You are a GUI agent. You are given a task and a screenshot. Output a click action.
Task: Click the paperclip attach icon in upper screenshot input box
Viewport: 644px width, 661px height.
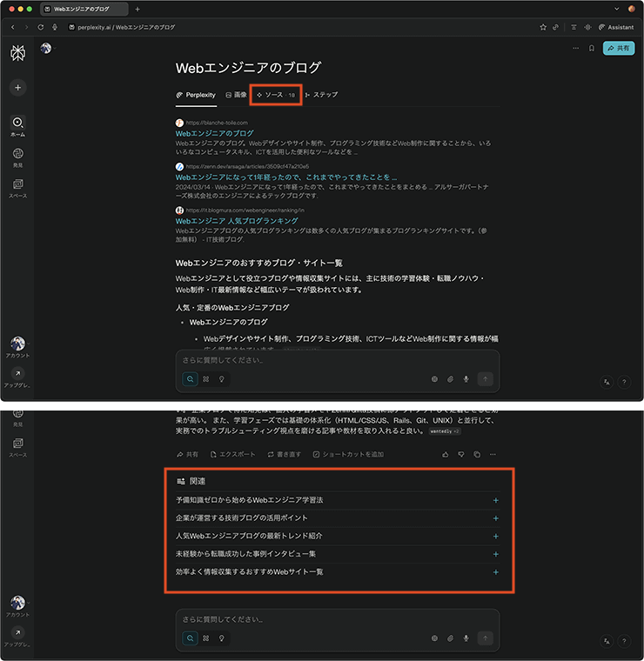click(450, 379)
